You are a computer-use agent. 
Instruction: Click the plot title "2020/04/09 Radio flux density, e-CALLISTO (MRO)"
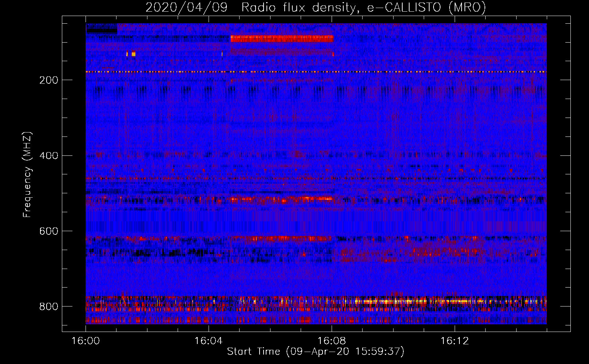coord(316,7)
